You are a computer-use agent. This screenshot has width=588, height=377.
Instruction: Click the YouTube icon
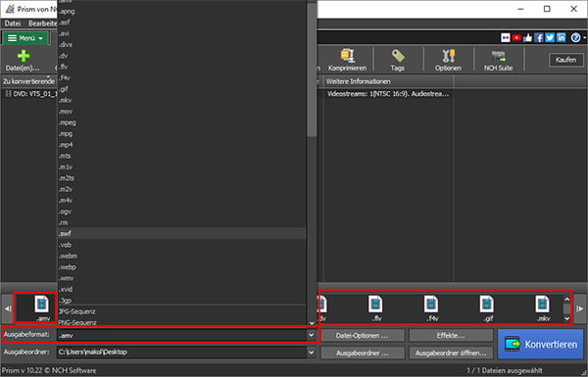tap(516, 38)
